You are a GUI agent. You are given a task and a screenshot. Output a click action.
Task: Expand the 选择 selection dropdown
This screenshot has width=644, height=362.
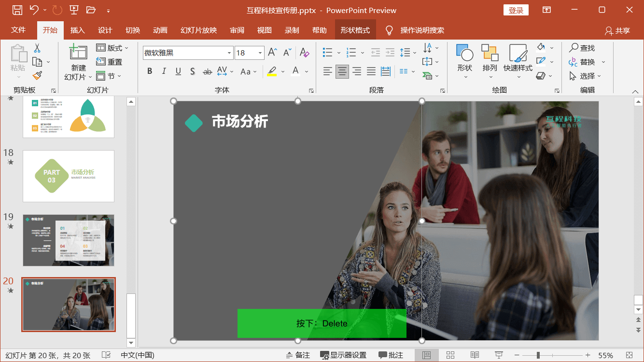coord(586,76)
